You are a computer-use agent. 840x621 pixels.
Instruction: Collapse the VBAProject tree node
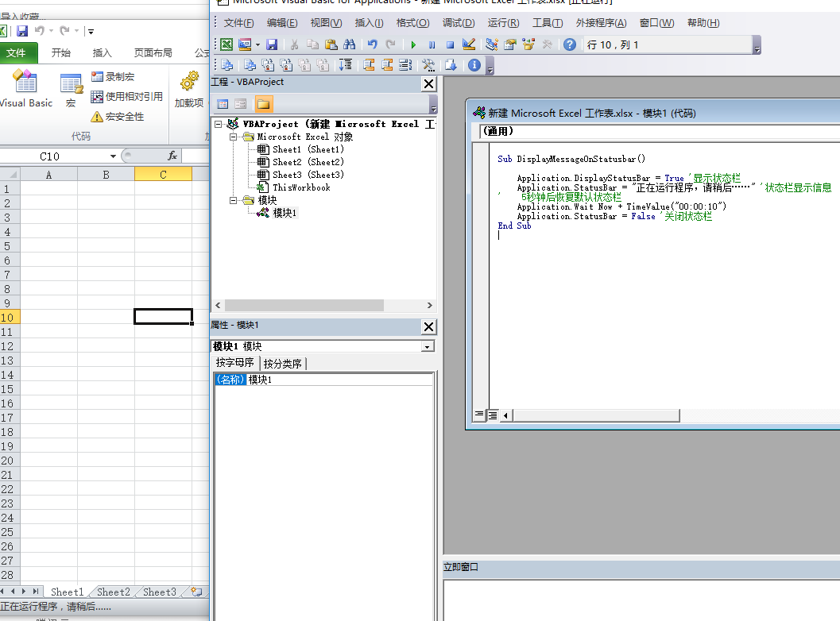(218, 124)
